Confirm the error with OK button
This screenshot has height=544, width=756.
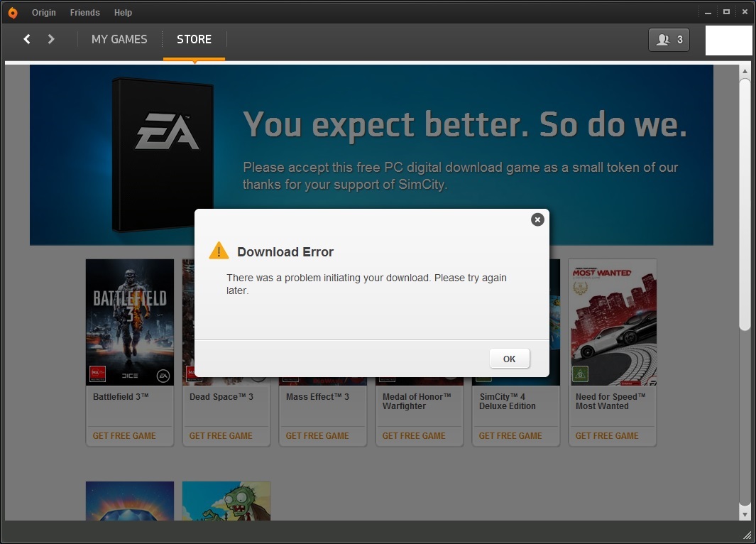coord(510,359)
